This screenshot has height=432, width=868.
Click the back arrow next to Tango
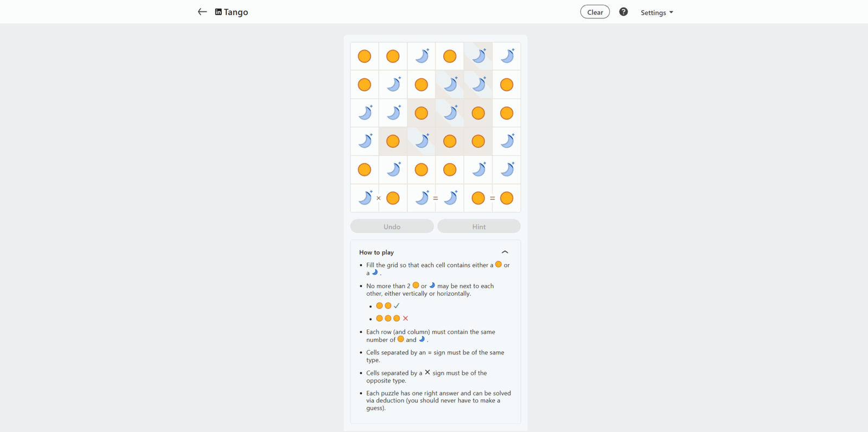(202, 12)
